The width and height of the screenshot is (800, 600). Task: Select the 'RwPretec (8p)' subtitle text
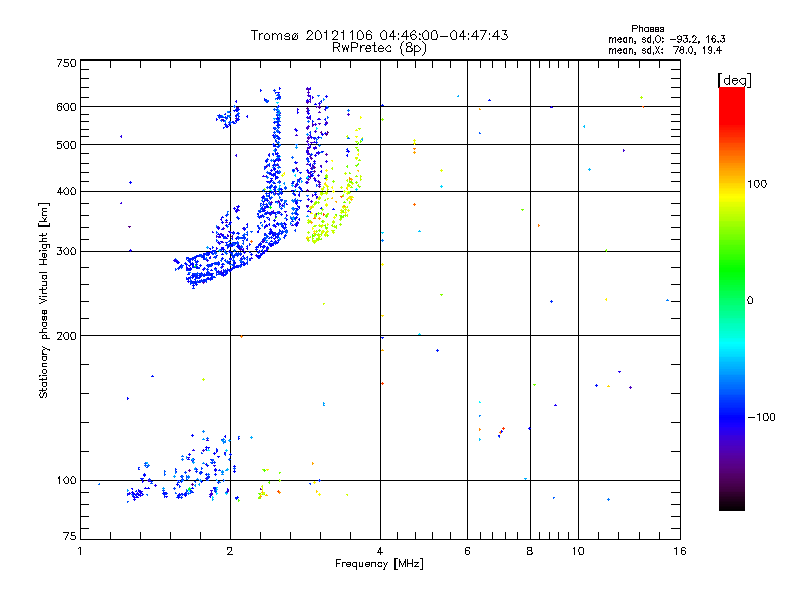379,48
